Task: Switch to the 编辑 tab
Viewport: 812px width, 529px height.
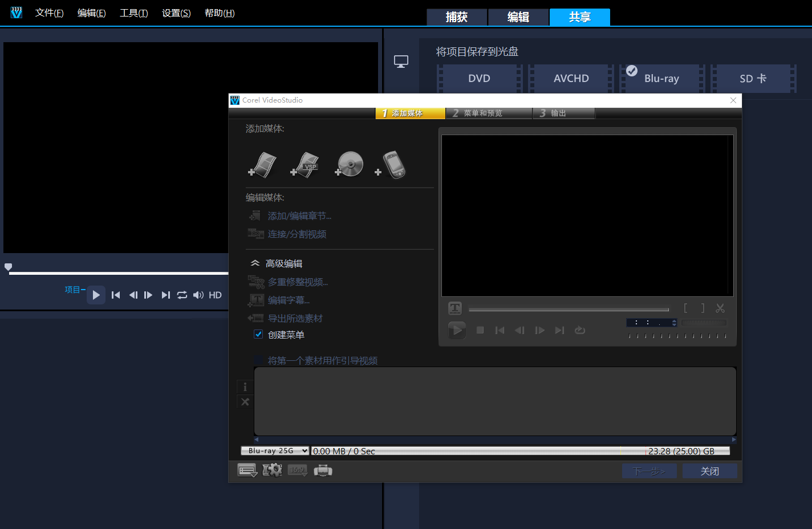Action: (x=518, y=17)
